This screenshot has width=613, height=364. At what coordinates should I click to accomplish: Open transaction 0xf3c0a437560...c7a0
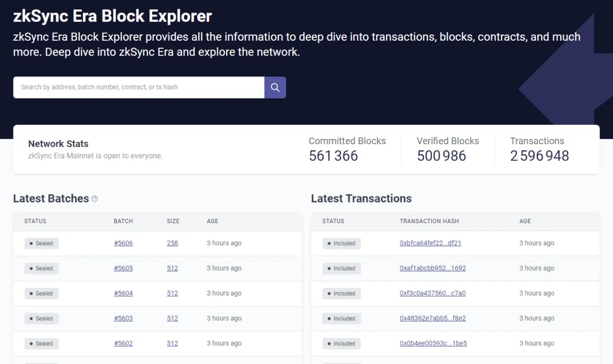(432, 293)
